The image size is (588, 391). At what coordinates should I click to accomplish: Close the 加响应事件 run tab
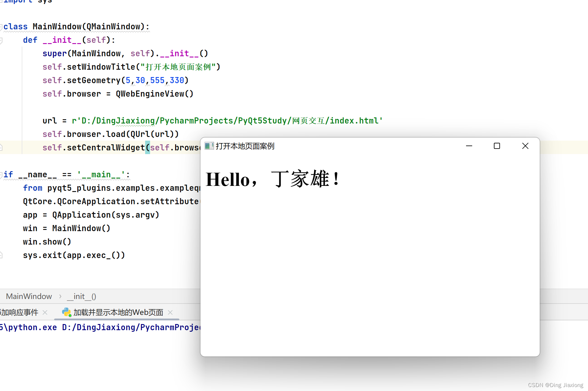coord(45,312)
